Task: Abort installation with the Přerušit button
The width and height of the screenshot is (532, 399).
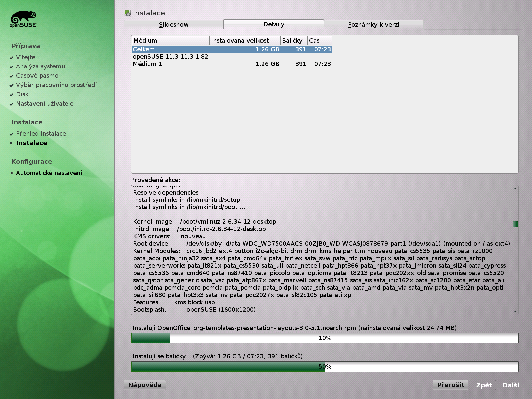Action: coord(451,385)
